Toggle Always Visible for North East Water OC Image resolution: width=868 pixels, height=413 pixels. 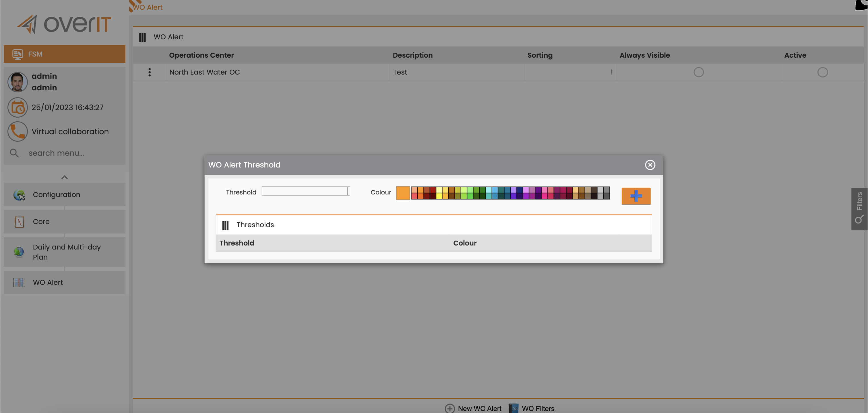click(x=699, y=72)
